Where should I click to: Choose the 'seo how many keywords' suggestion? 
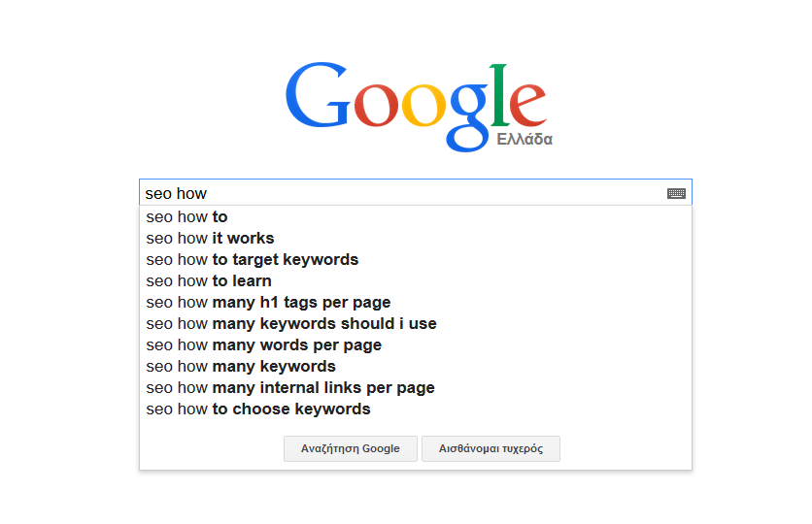[x=416, y=366]
